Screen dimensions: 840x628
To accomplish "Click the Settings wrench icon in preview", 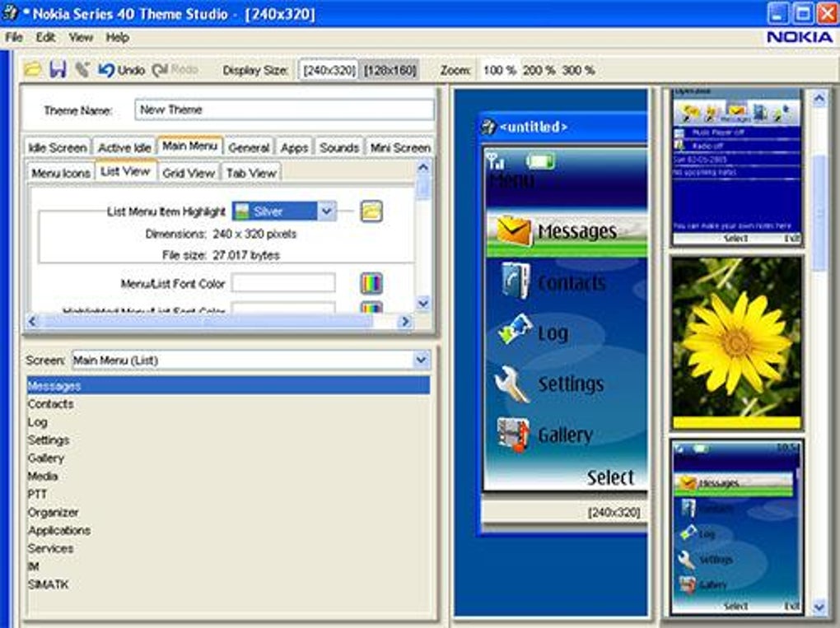I will (x=511, y=384).
